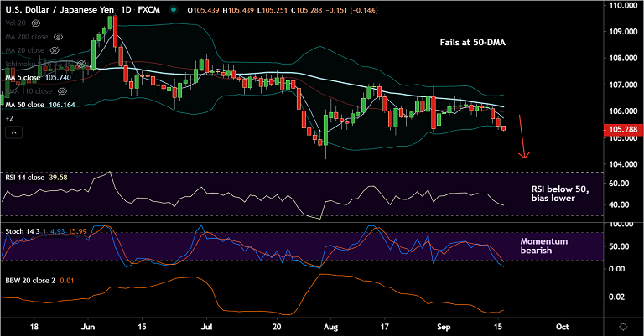Viewport: 644px width, 336px height.
Task: Click the Jun label on time axis
Action: point(88,327)
